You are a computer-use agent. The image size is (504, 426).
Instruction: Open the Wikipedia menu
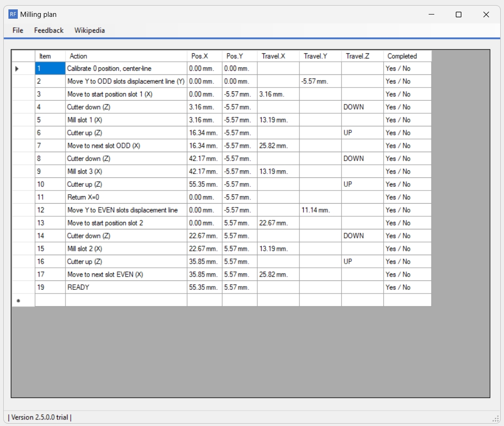click(x=89, y=30)
